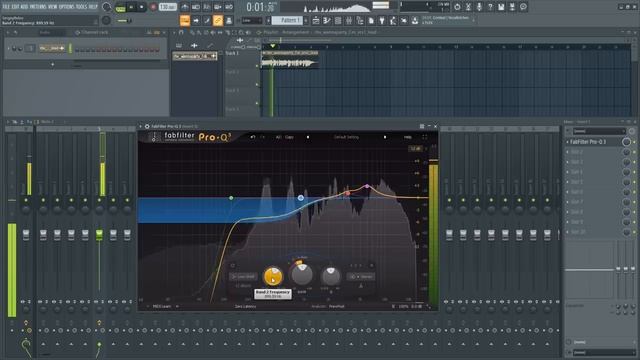Open the browser view icon
This screenshot has height=360, width=640.
tap(360, 20)
